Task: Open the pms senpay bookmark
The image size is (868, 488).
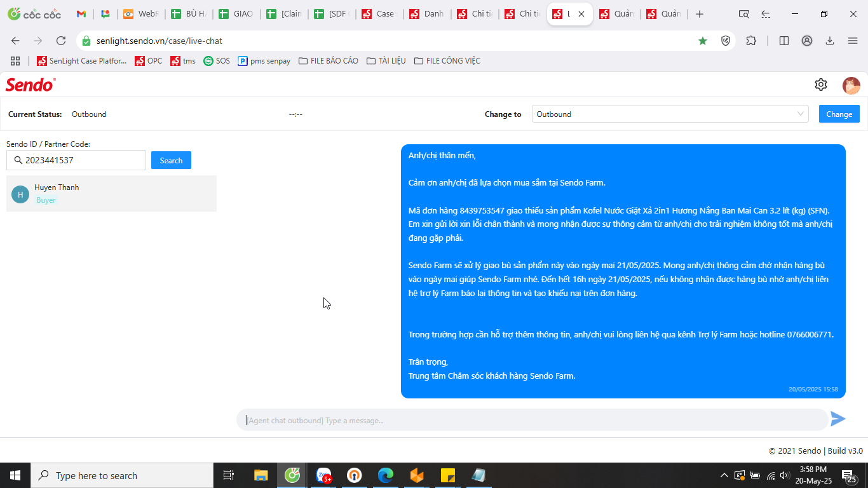Action: (x=264, y=61)
